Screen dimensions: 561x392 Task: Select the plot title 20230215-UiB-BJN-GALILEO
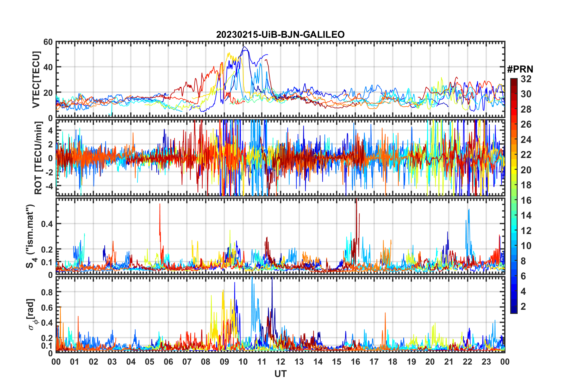(280, 34)
